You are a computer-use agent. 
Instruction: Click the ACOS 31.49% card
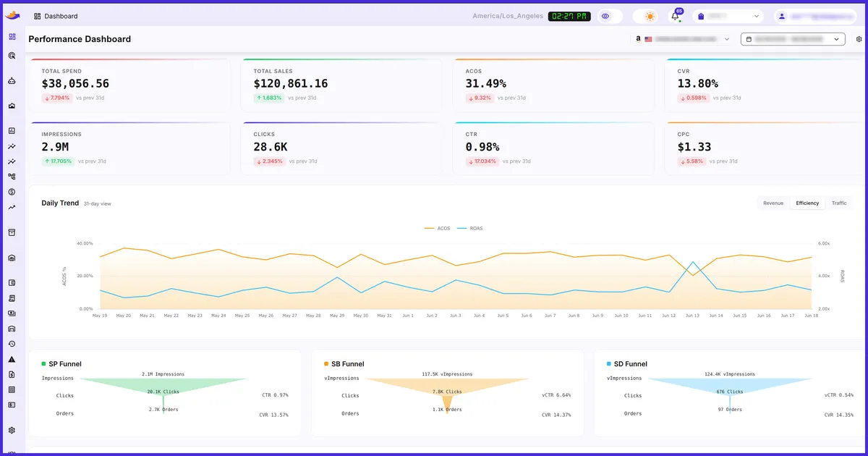pos(554,85)
